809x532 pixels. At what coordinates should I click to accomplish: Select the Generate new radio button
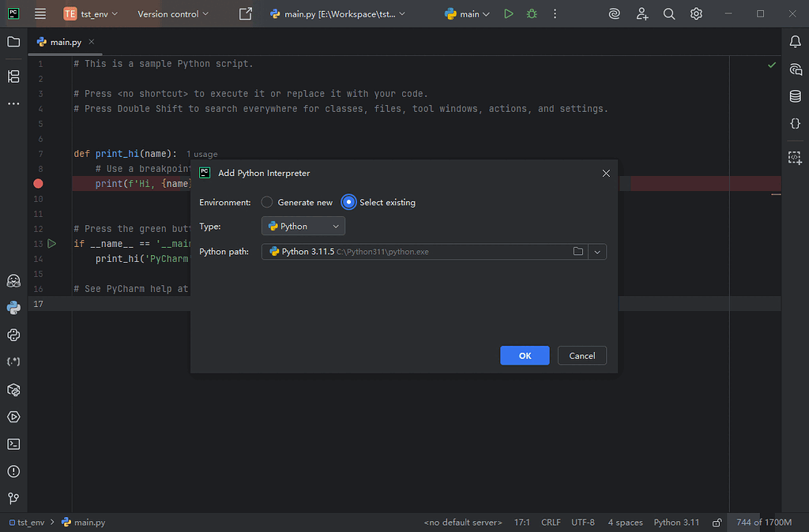tap(267, 202)
